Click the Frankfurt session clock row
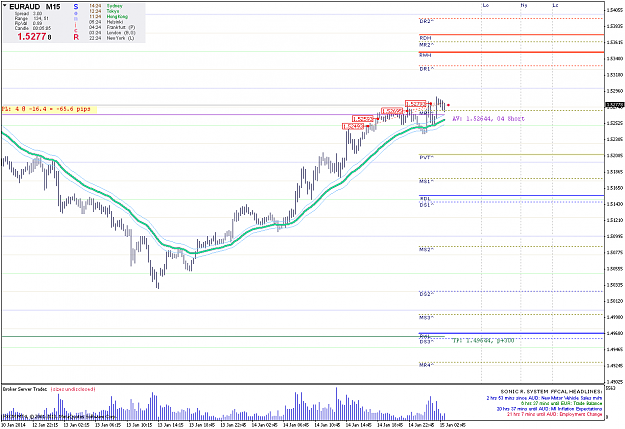Viewport: 625px width, 429px height. pos(112,28)
